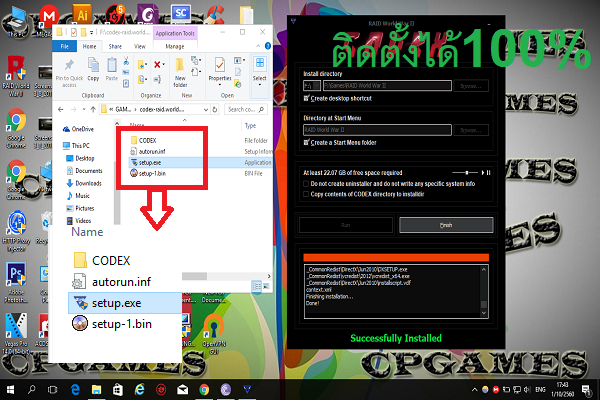Viewport: 600px width, 400px height.
Task: Open HTTP Proxy Injector desktop icon
Action: (x=16, y=231)
